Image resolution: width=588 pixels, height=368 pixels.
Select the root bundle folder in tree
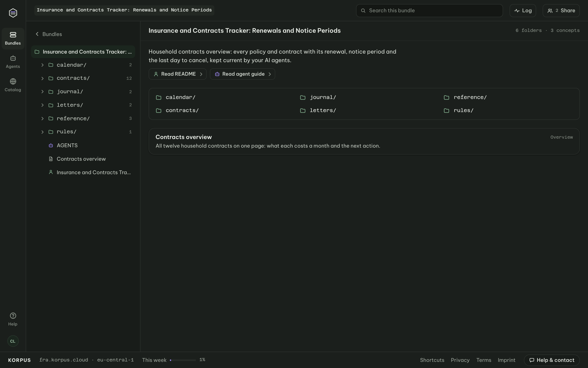pos(83,52)
